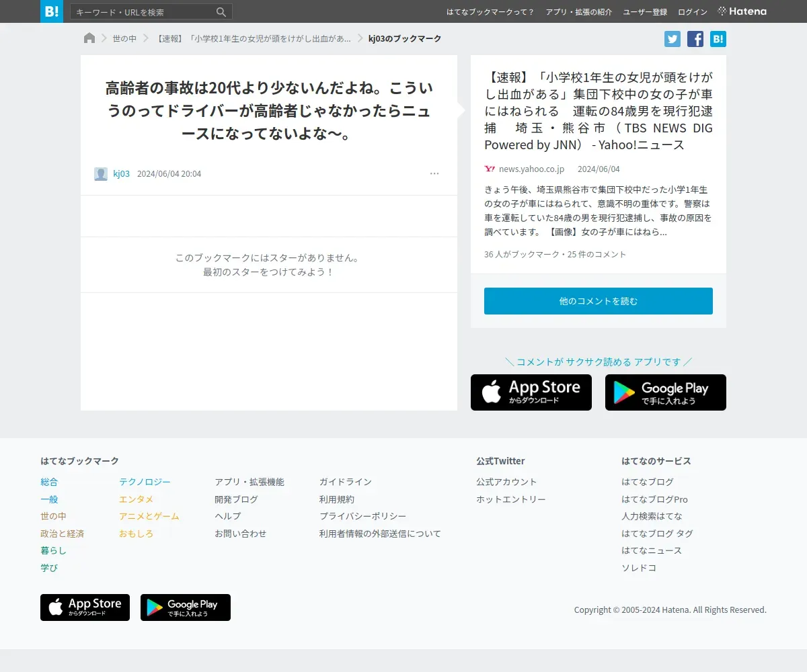Click the footer Google Play badge
This screenshot has width=807, height=672.
pyautogui.click(x=186, y=607)
